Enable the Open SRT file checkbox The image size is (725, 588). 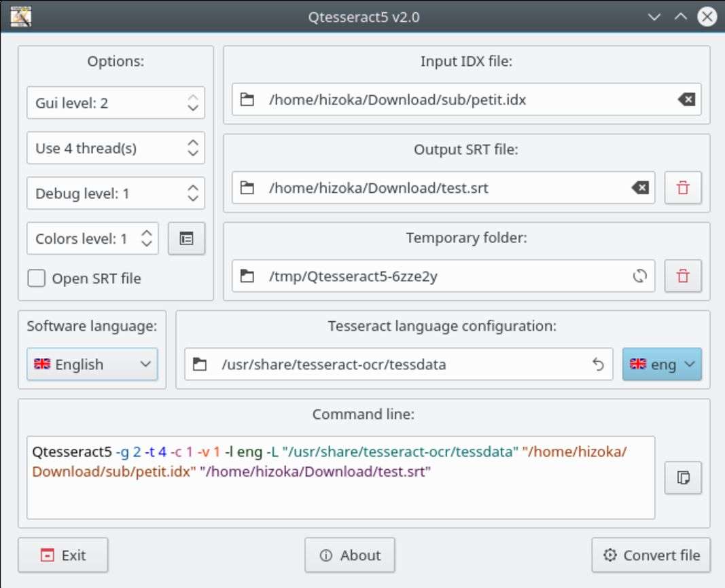(37, 278)
